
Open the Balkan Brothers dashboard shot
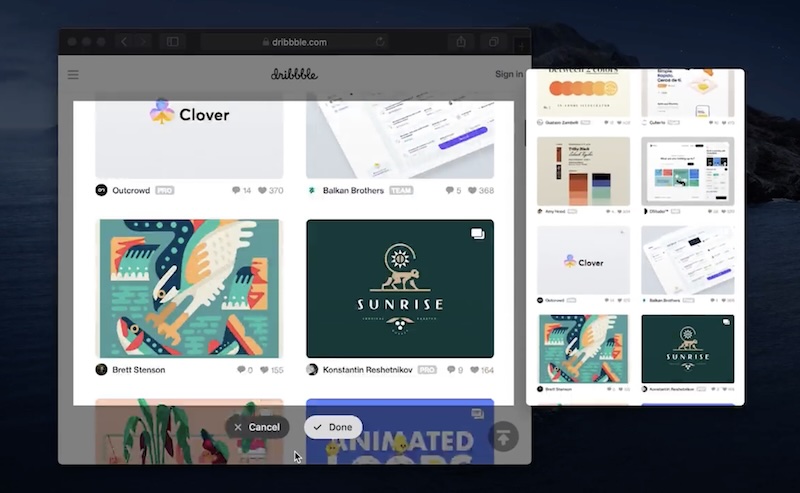click(x=400, y=136)
